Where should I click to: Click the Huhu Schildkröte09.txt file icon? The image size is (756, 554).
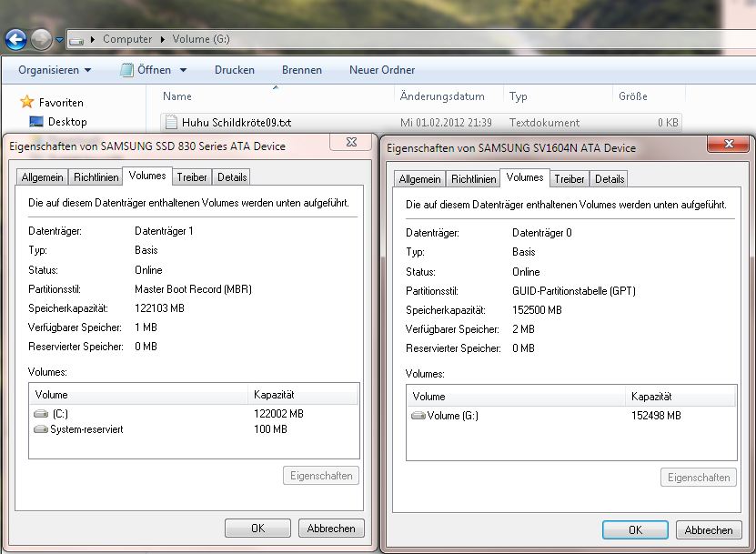(171, 122)
